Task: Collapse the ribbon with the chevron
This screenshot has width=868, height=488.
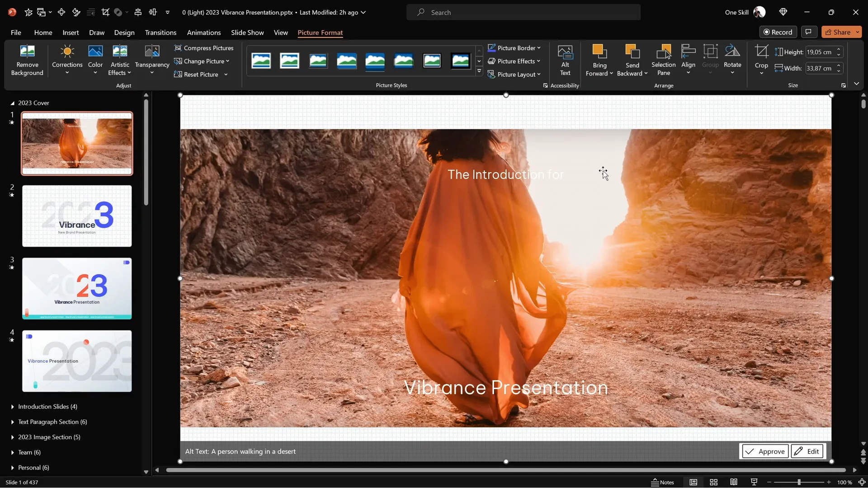Action: pyautogui.click(x=856, y=84)
